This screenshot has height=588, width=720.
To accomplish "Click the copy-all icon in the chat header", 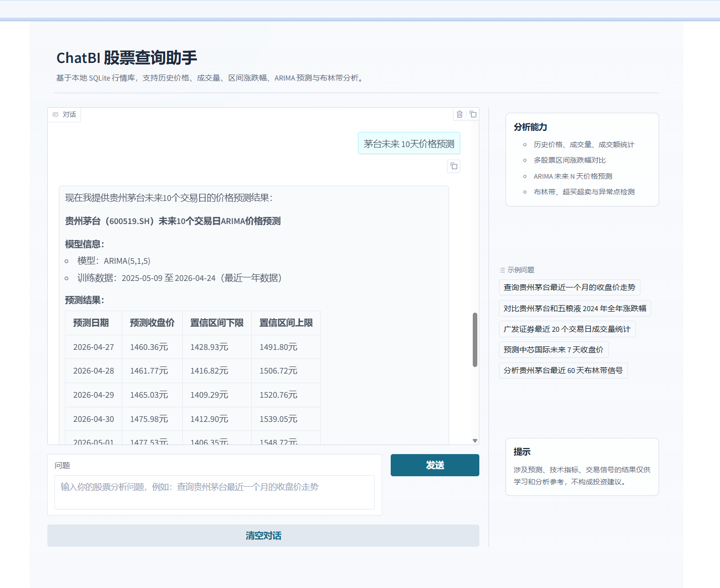I will pyautogui.click(x=473, y=114).
